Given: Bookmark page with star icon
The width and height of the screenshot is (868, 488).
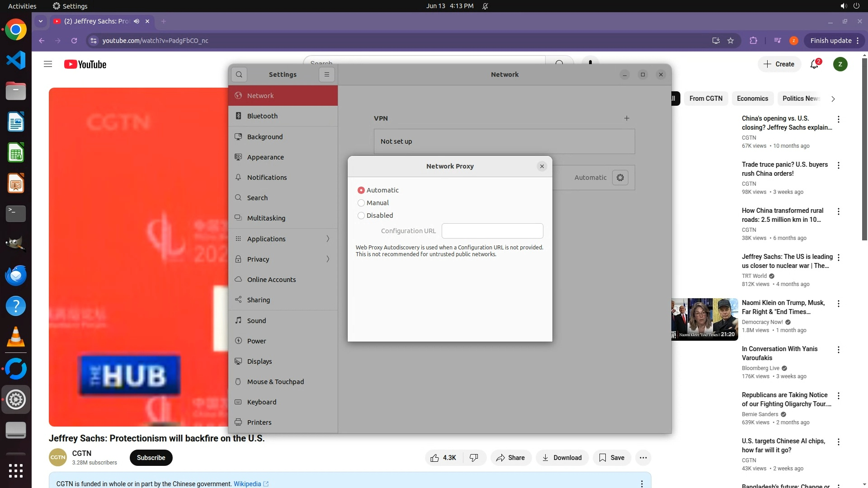Looking at the screenshot, I should [731, 41].
